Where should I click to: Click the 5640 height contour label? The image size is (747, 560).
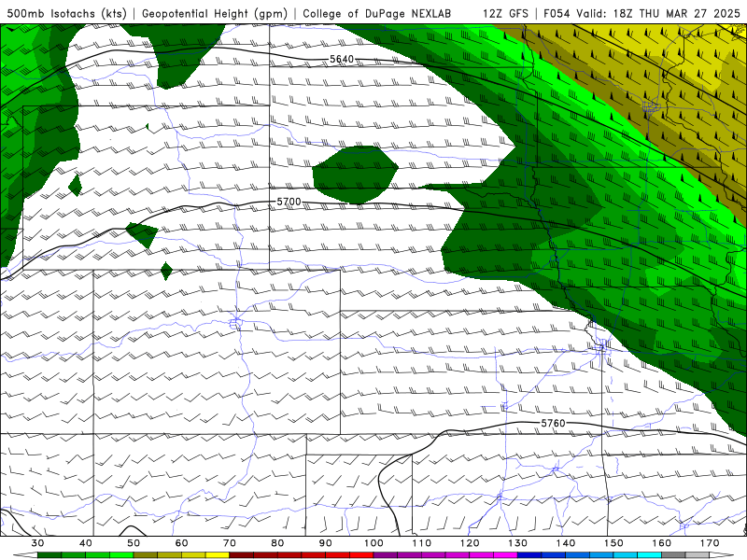[x=342, y=59]
